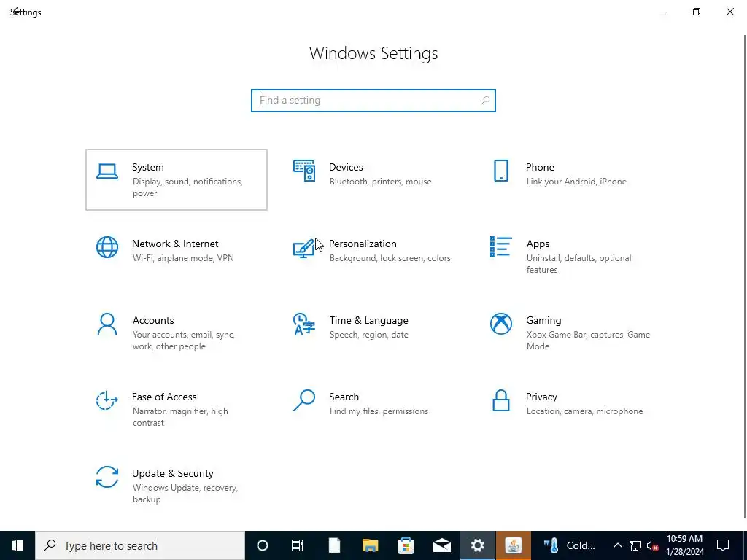The width and height of the screenshot is (747, 560).
Task: Click 'Narrator, magnifier, high contrast' text
Action: [180, 417]
